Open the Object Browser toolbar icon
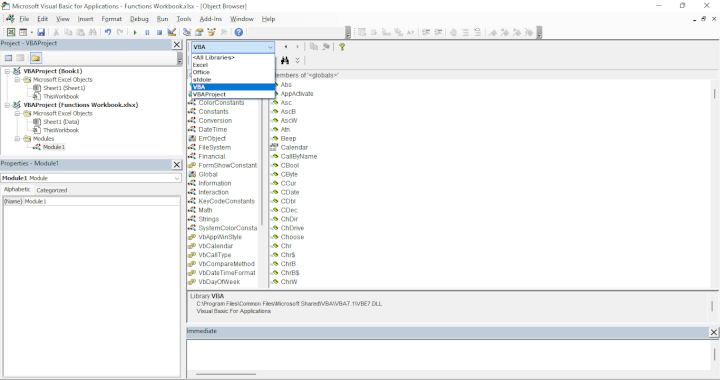720x380 pixels. click(211, 32)
